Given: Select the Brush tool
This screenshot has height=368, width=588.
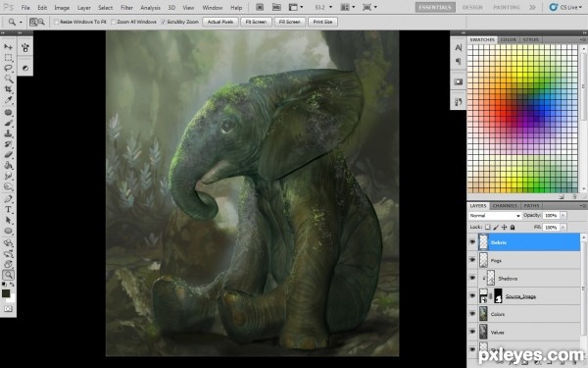Looking at the screenshot, I should click(8, 123).
